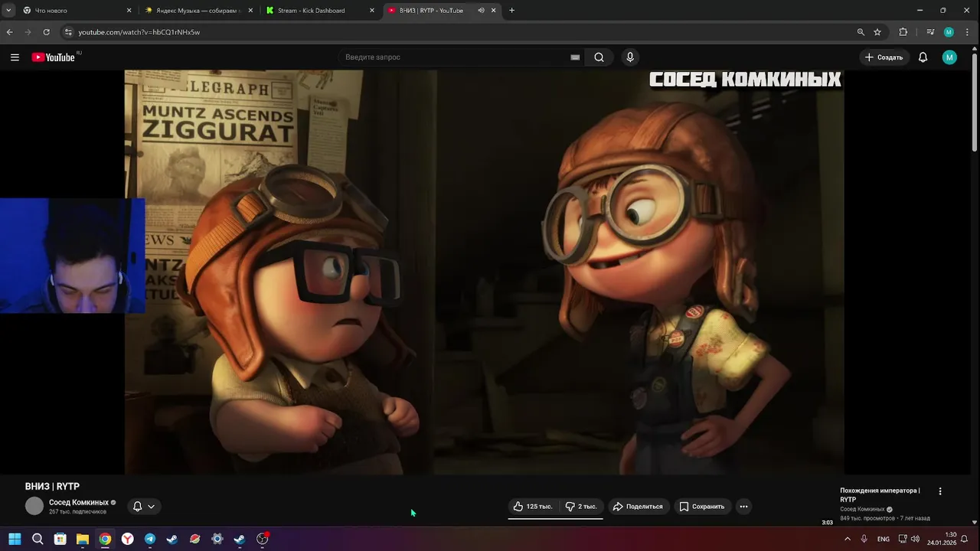Open the Создать create menu
The width and height of the screenshot is (980, 551).
884,57
